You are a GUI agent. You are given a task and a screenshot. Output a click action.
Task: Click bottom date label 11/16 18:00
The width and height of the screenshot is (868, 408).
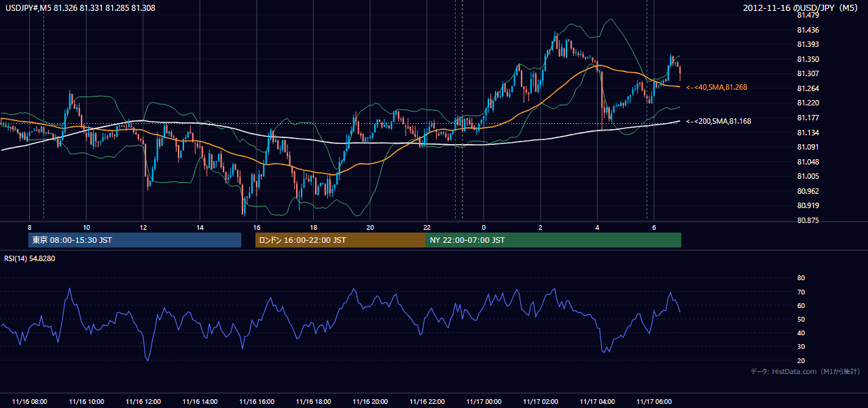(313, 402)
